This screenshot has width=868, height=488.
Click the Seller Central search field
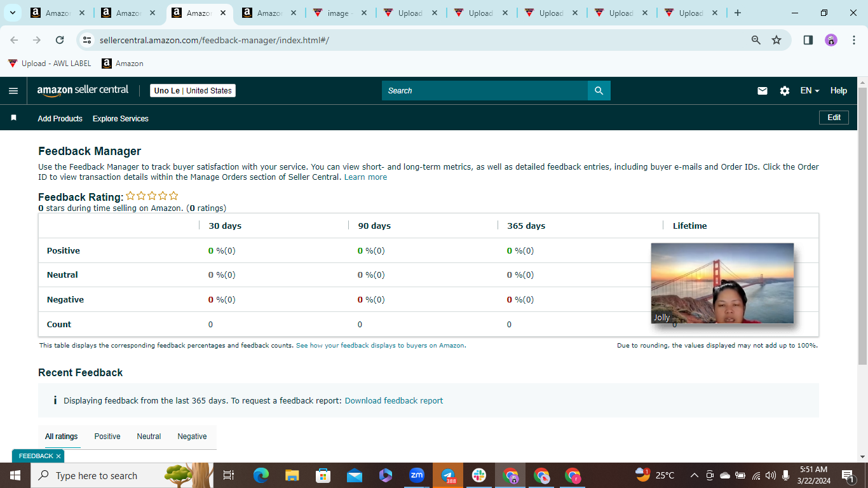(485, 91)
